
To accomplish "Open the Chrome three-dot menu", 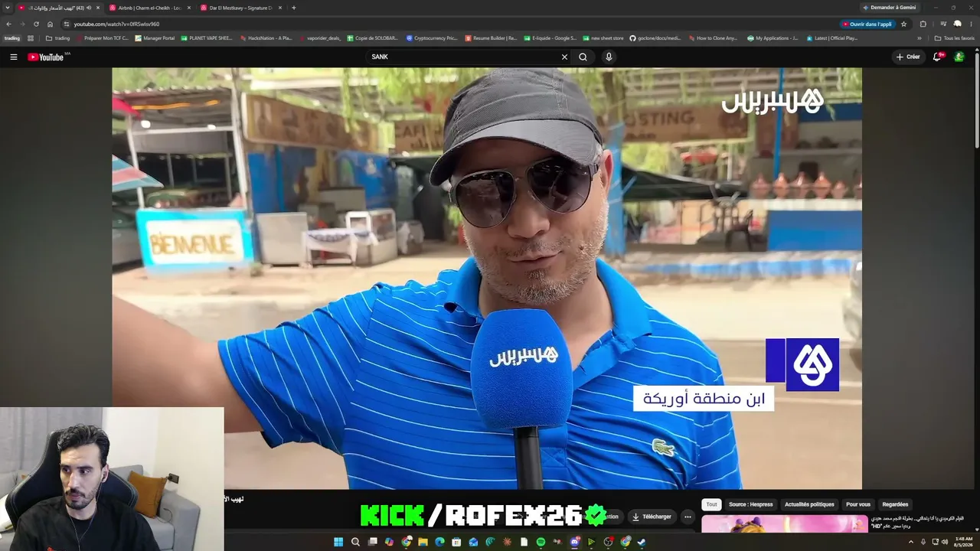I will (972, 24).
